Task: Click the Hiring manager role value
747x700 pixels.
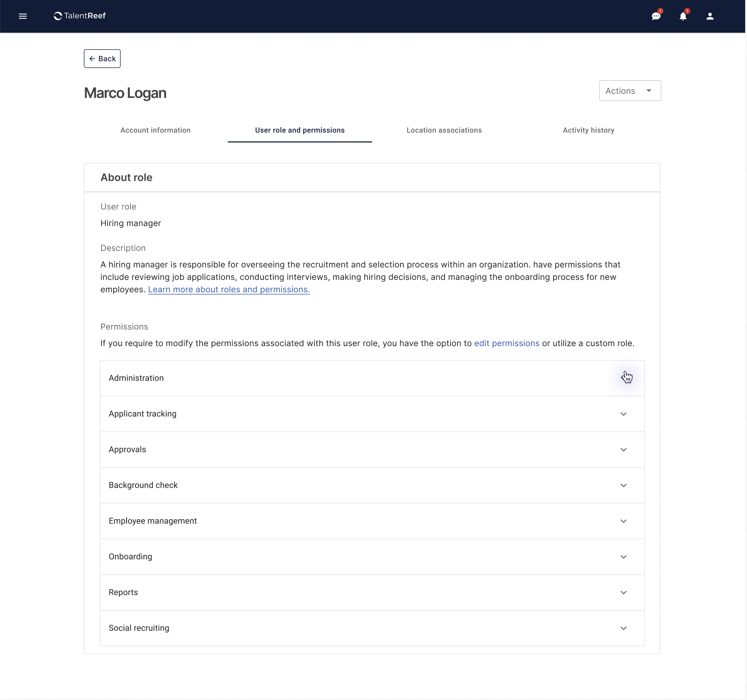Action: 131,223
